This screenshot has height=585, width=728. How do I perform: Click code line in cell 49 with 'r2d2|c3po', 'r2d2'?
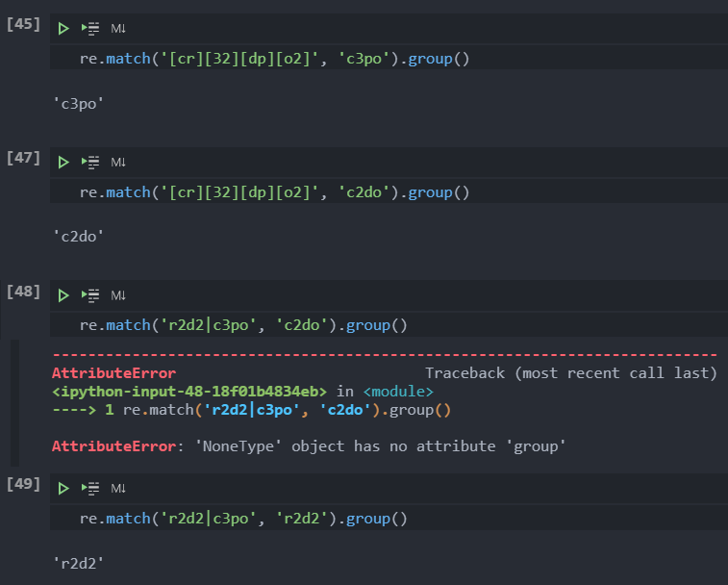point(243,519)
